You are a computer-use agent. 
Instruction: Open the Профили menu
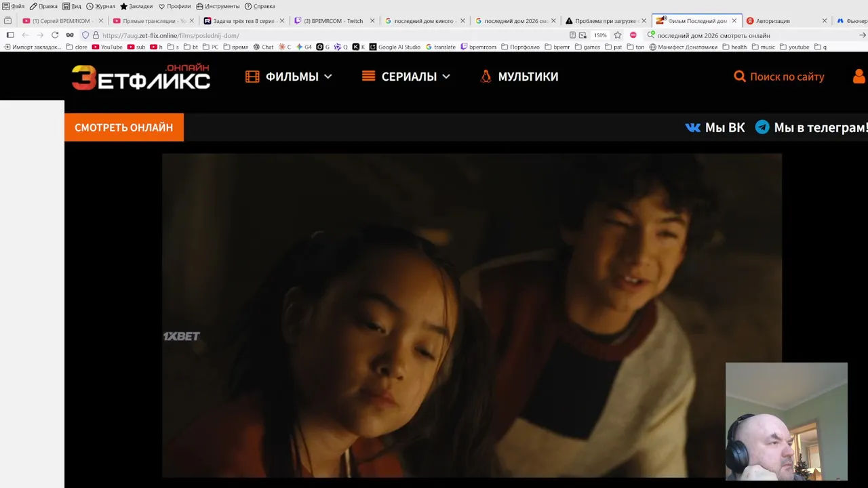175,6
